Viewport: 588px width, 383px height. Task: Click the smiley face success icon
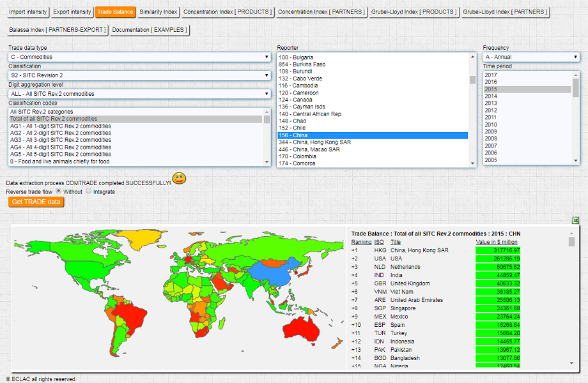pos(179,179)
